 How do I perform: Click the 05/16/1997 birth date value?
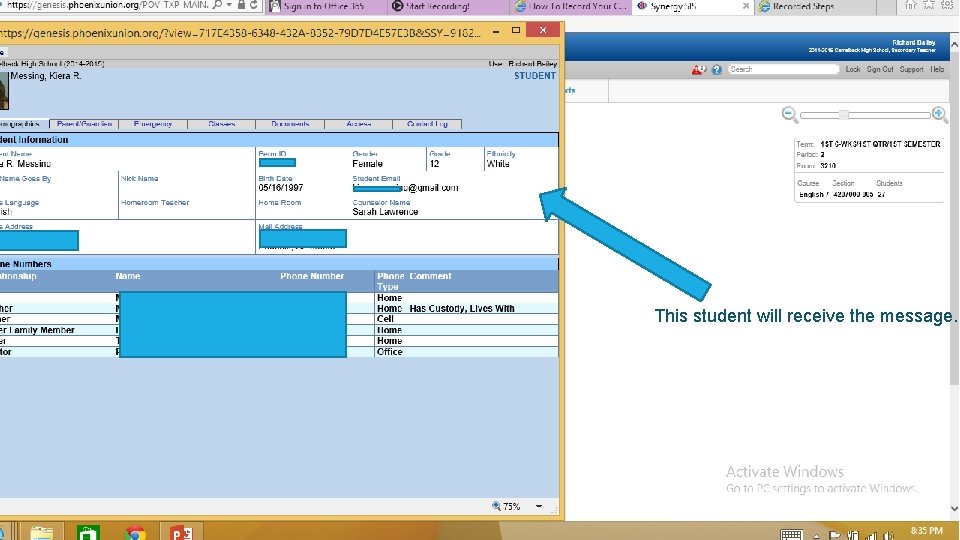pyautogui.click(x=280, y=188)
